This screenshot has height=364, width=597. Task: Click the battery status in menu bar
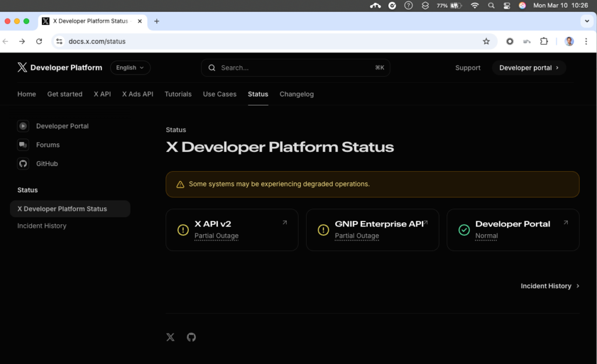pyautogui.click(x=449, y=5)
